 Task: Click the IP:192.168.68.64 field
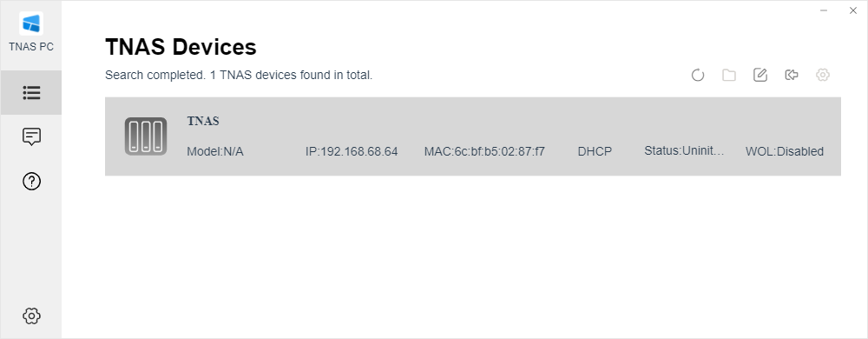[x=352, y=151]
